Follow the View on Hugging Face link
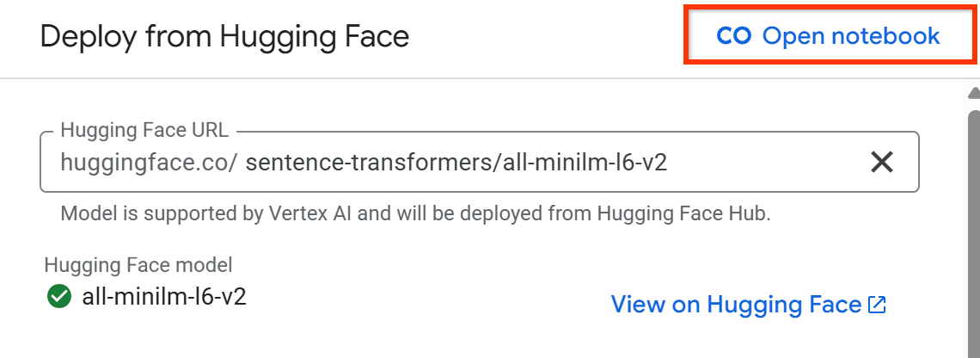The height and width of the screenshot is (358, 980). pyautogui.click(x=736, y=305)
